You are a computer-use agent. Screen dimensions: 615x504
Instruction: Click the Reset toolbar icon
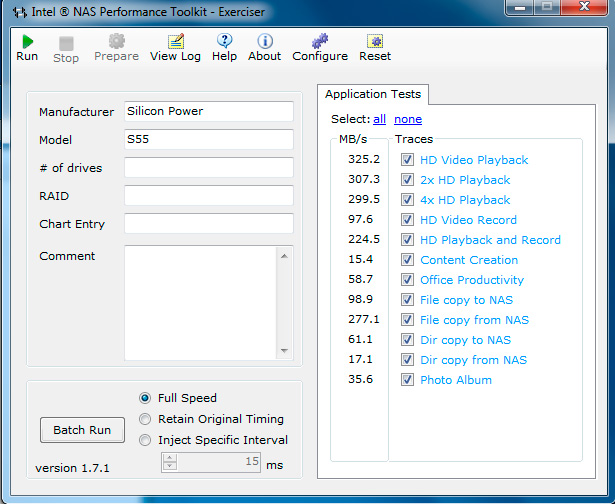click(375, 42)
